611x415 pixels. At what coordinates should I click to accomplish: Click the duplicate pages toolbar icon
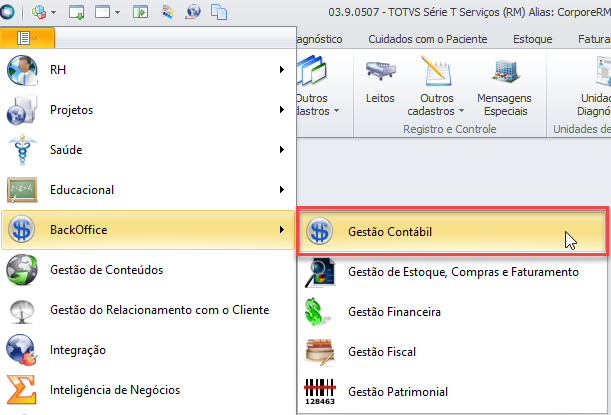[x=219, y=12]
